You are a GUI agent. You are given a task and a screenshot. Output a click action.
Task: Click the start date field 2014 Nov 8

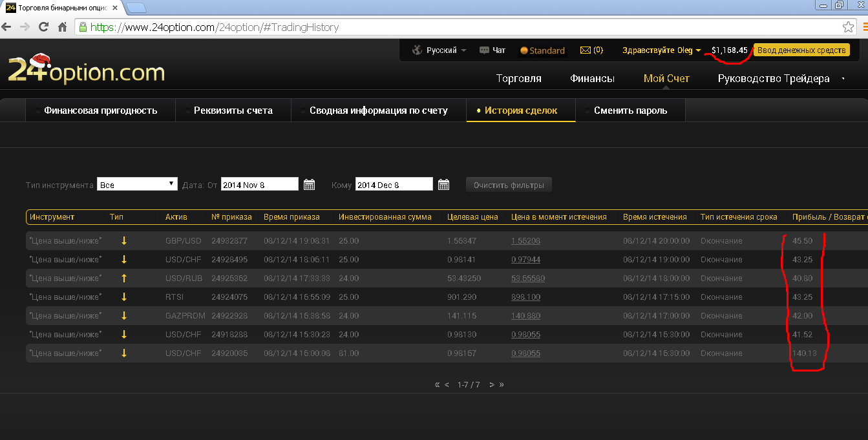(259, 184)
